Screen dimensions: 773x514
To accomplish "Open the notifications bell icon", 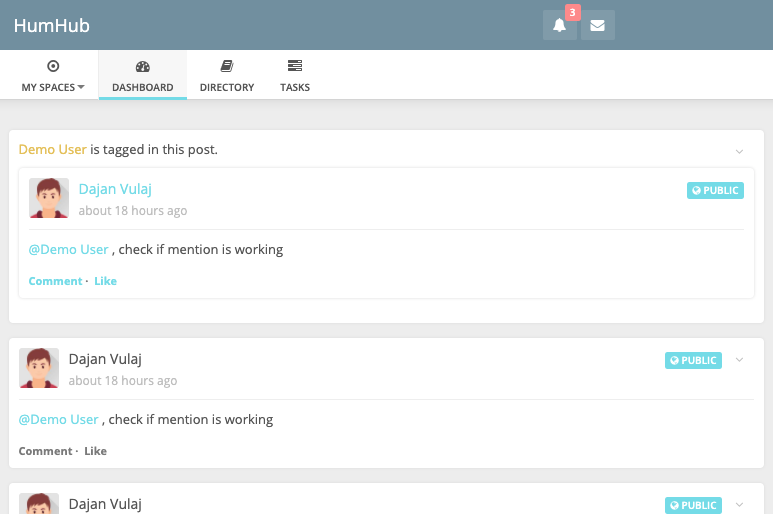I will click(560, 25).
